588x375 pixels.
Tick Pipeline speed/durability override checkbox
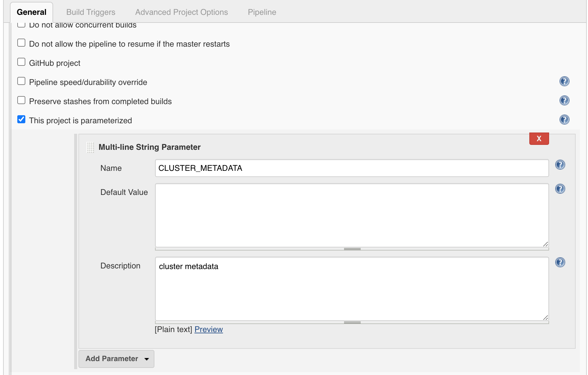pyautogui.click(x=21, y=81)
